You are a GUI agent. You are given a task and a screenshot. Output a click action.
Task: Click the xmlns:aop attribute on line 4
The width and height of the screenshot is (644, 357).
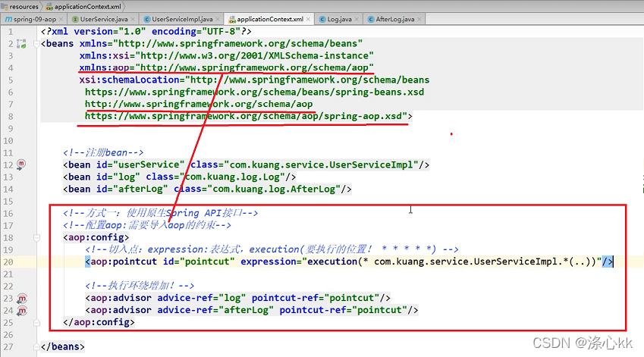pyautogui.click(x=226, y=67)
